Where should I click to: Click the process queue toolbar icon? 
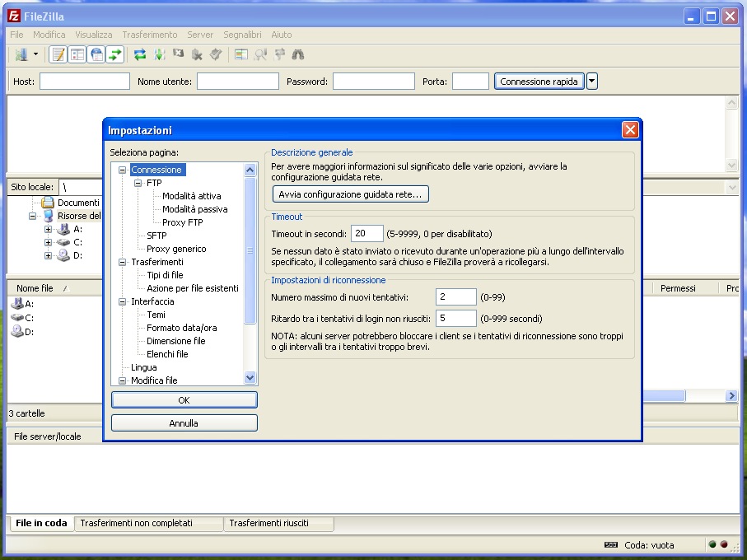tap(159, 55)
